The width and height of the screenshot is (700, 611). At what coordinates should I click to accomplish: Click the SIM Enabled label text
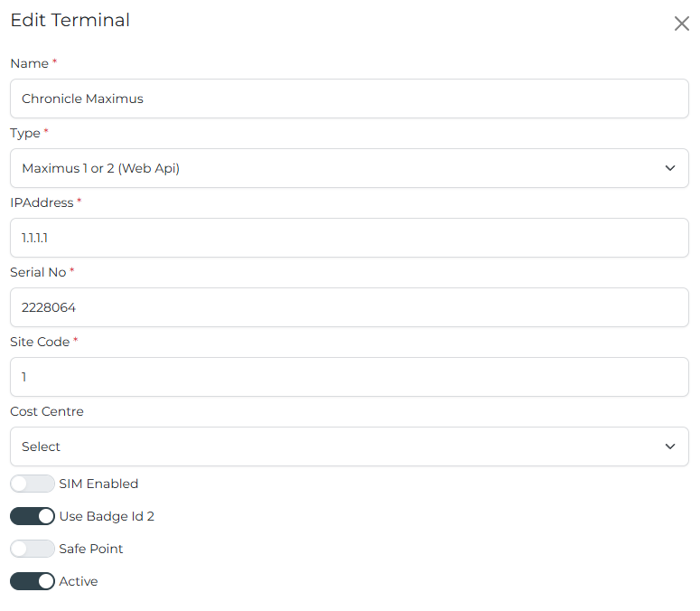coord(98,484)
